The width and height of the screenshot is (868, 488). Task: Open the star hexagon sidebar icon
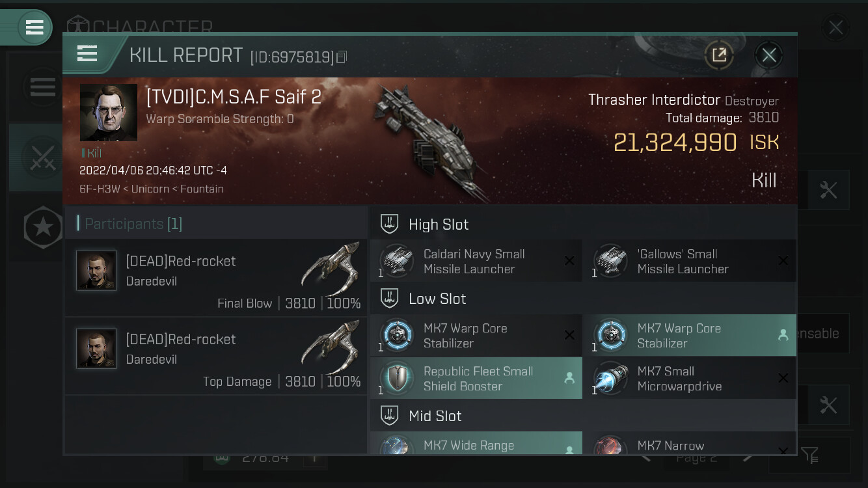coord(43,227)
